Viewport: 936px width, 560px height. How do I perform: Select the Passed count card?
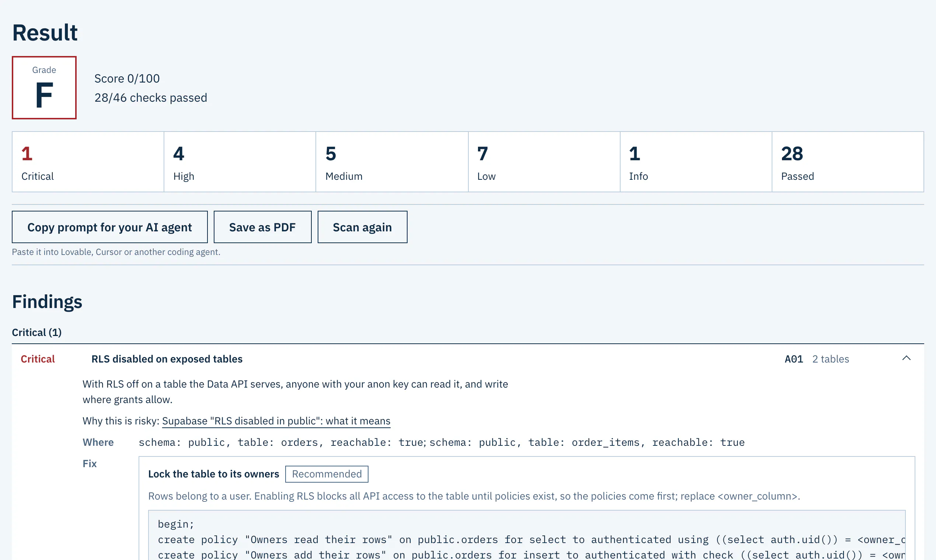click(848, 162)
